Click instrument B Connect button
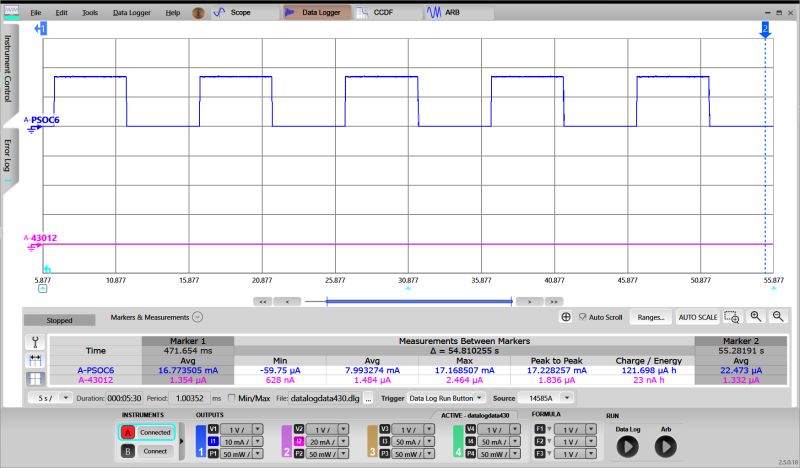The height and width of the screenshot is (468, 800). click(155, 451)
